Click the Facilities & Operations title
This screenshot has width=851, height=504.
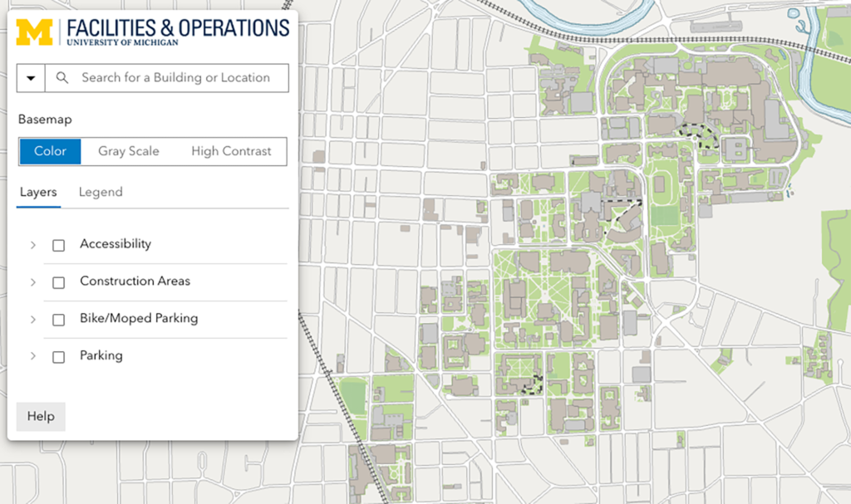point(178,27)
